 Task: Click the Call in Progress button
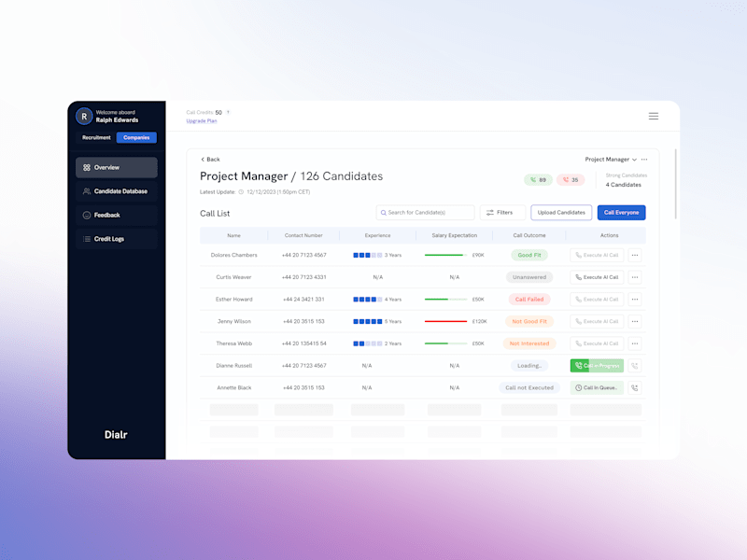coord(597,366)
